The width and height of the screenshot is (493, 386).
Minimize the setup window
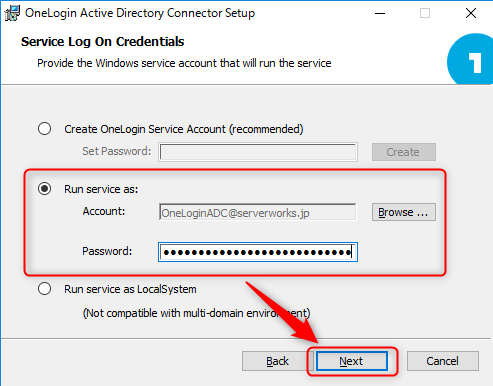380,13
